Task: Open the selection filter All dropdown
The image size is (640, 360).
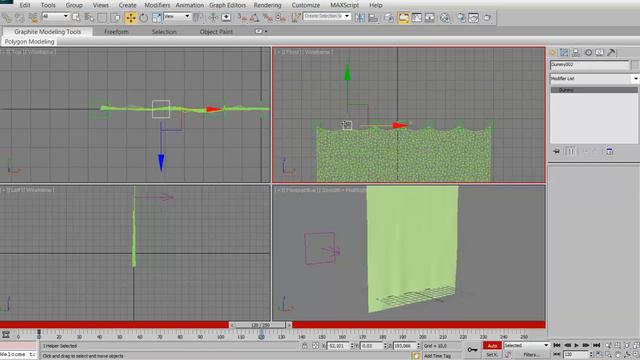Action: click(x=56, y=16)
